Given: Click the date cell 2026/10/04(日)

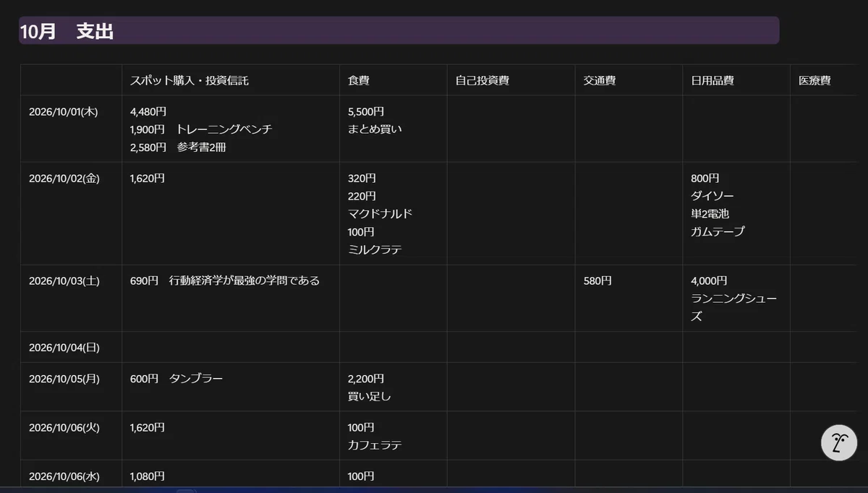Looking at the screenshot, I should point(64,347).
